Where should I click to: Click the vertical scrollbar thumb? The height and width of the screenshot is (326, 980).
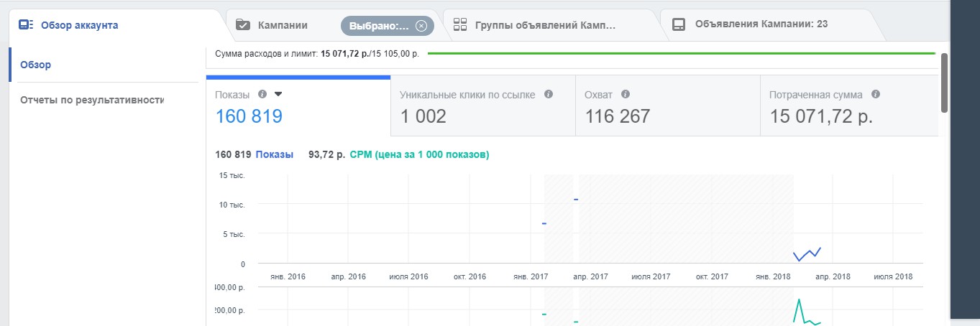click(x=944, y=83)
